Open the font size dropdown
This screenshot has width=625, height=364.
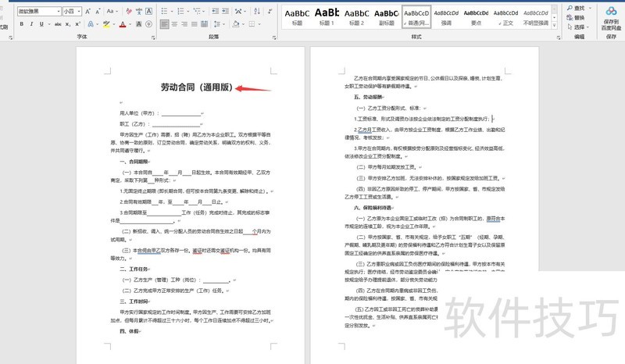(81, 12)
